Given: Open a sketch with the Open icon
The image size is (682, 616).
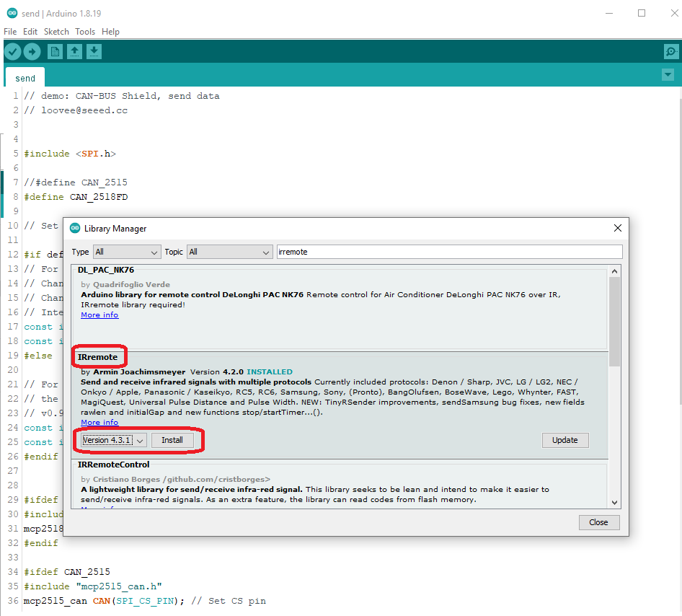Looking at the screenshot, I should [74, 52].
